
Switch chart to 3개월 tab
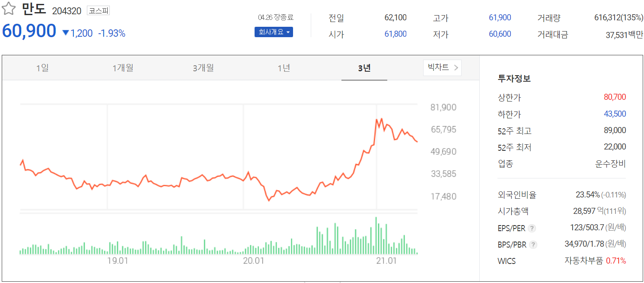pyautogui.click(x=203, y=68)
